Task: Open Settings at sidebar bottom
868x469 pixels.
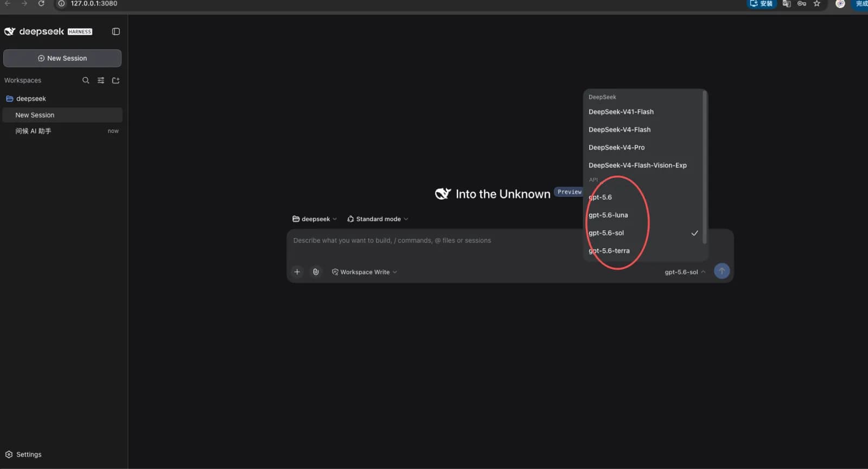Action: (23, 454)
